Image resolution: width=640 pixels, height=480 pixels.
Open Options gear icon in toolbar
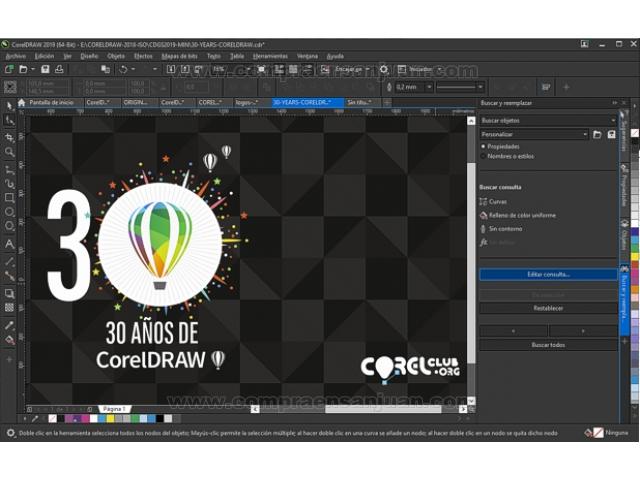tap(384, 69)
